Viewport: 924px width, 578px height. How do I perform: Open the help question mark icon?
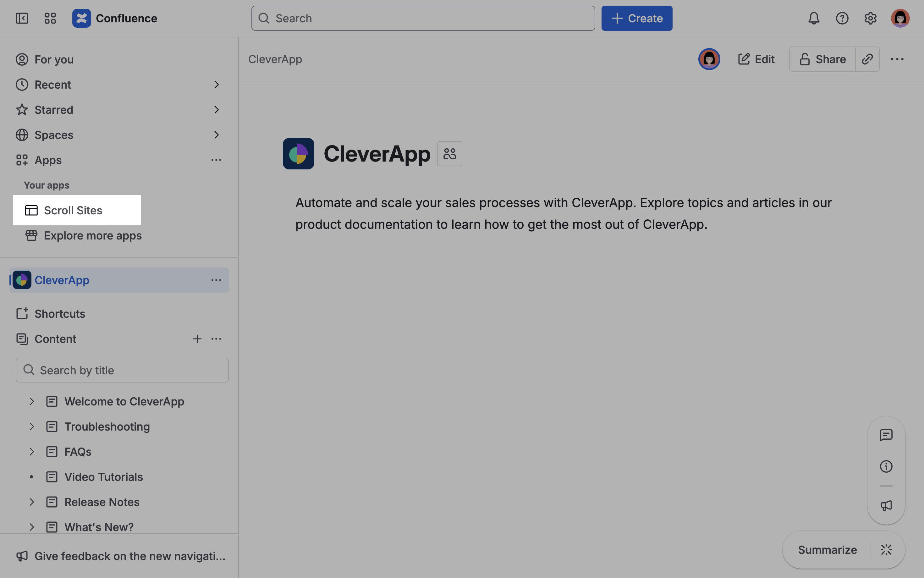[842, 18]
